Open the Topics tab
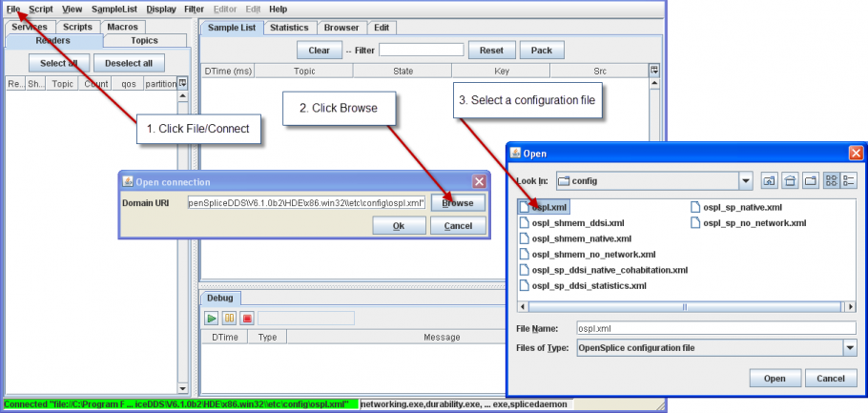The width and height of the screenshot is (868, 413). pos(144,40)
